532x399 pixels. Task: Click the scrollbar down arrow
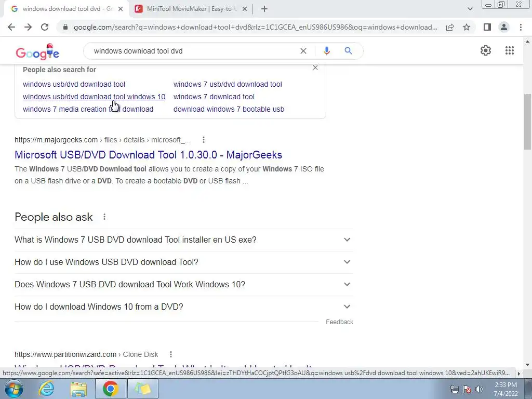tap(527, 365)
